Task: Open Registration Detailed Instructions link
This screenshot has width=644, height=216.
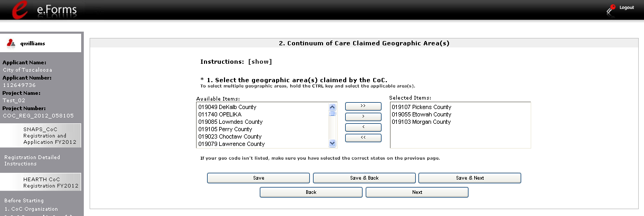Action: [x=32, y=160]
